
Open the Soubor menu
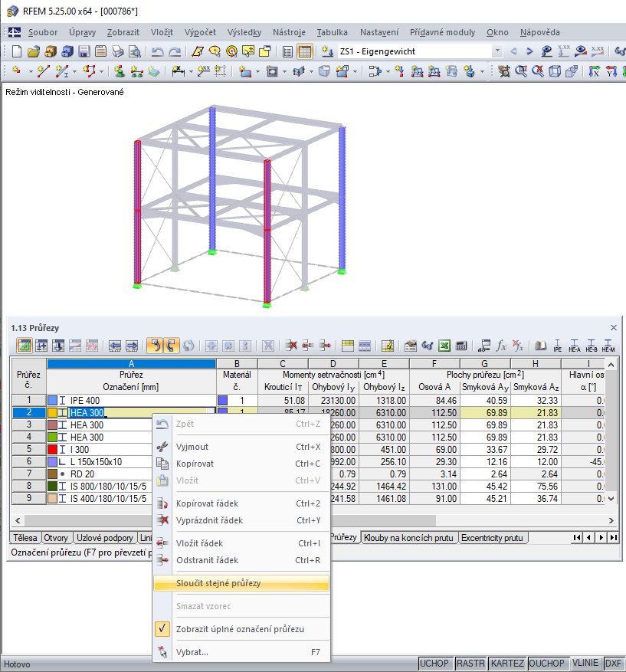(x=43, y=32)
